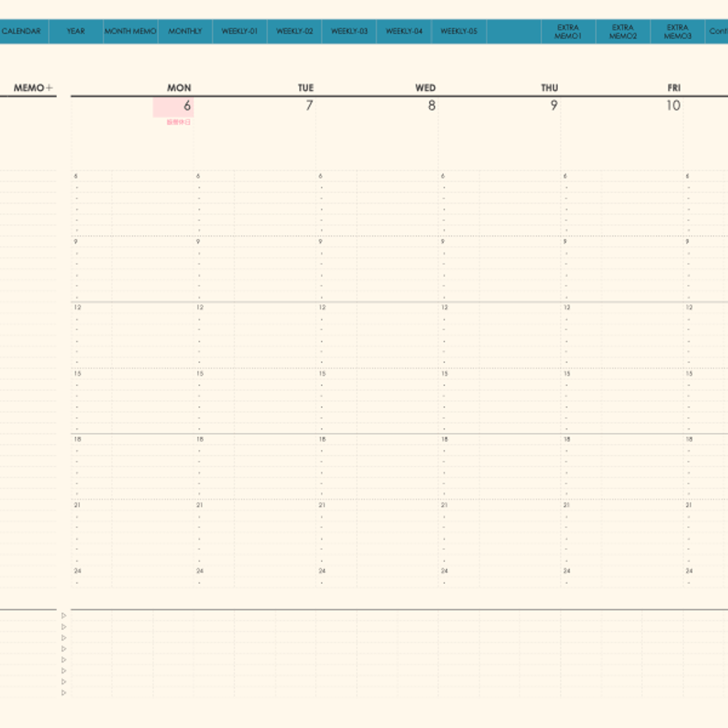Image resolution: width=728 pixels, height=728 pixels.
Task: Open the WEEKLY-05 tab
Action: point(459,32)
